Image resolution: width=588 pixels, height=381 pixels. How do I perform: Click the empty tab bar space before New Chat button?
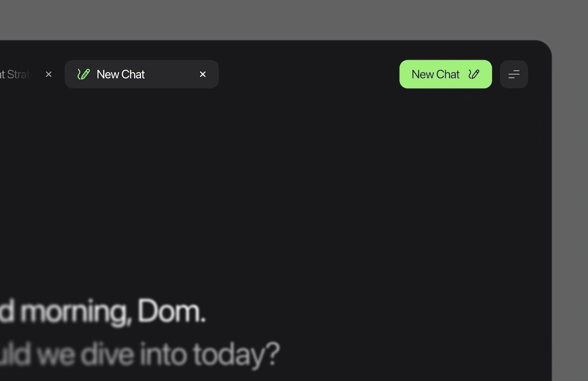308,74
